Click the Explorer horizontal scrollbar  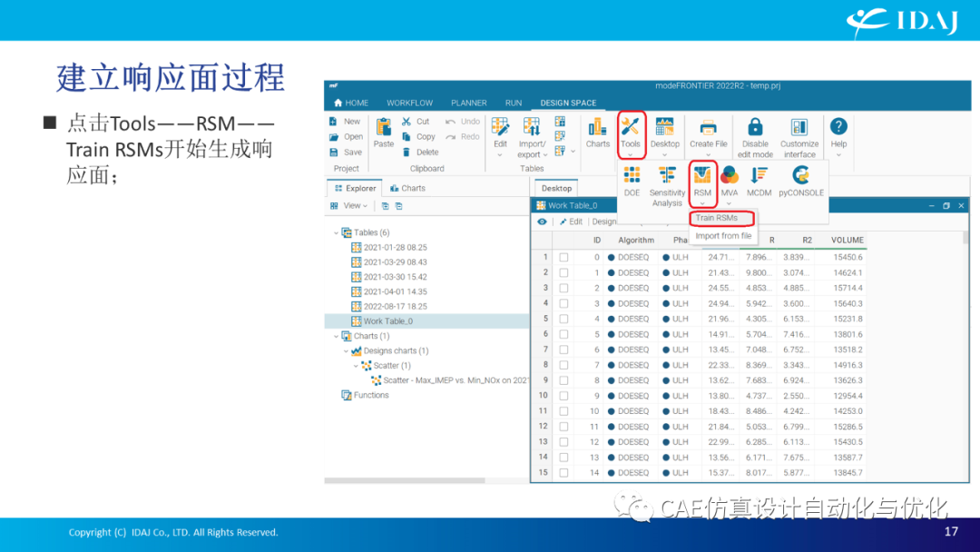pyautogui.click(x=405, y=481)
